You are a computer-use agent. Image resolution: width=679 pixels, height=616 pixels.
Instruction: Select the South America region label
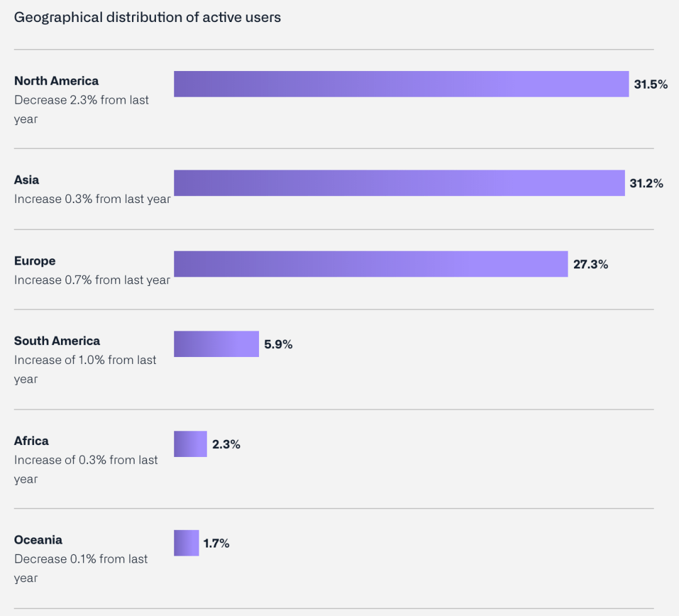pyautogui.click(x=57, y=341)
